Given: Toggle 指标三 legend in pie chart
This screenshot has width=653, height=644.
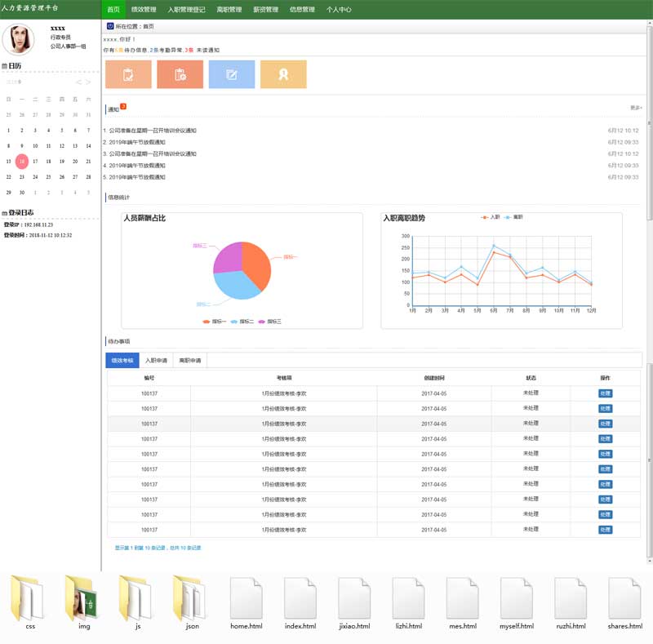Looking at the screenshot, I should pyautogui.click(x=270, y=322).
